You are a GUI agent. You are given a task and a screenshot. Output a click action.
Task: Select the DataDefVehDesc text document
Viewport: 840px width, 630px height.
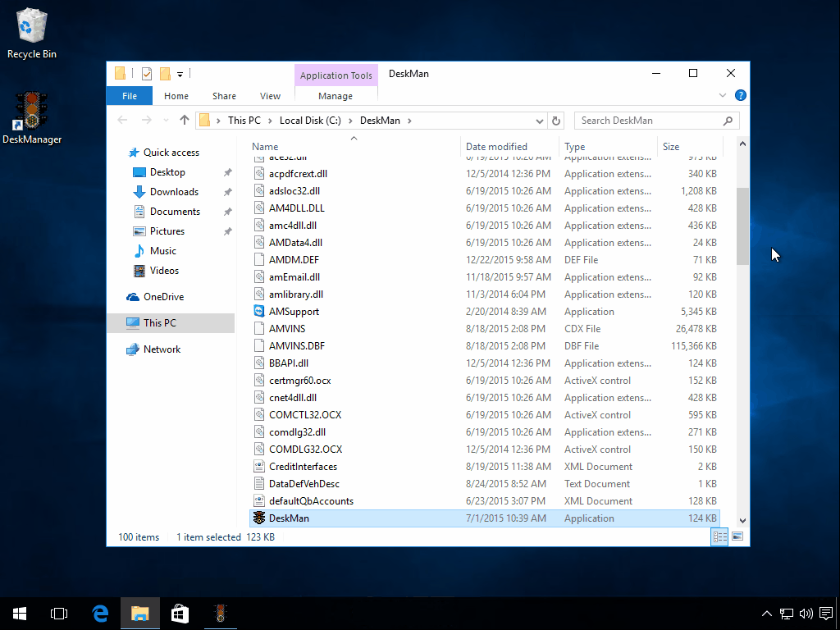304,484
